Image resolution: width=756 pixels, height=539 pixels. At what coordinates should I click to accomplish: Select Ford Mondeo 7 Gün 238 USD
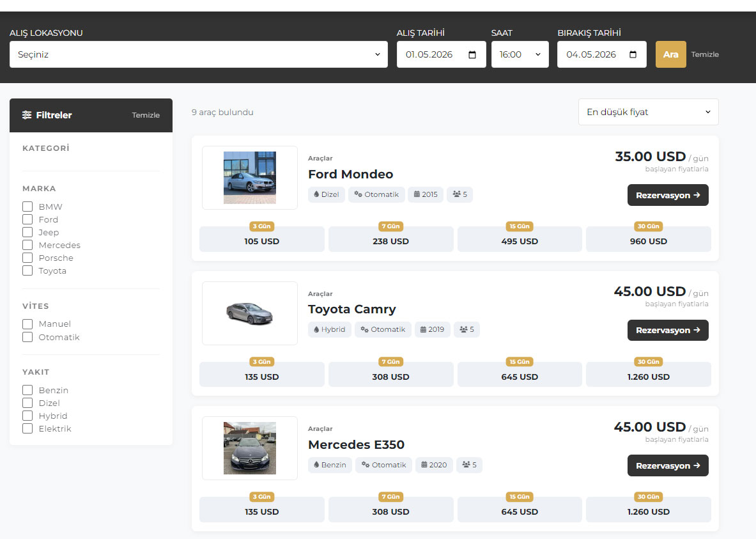[x=390, y=239]
